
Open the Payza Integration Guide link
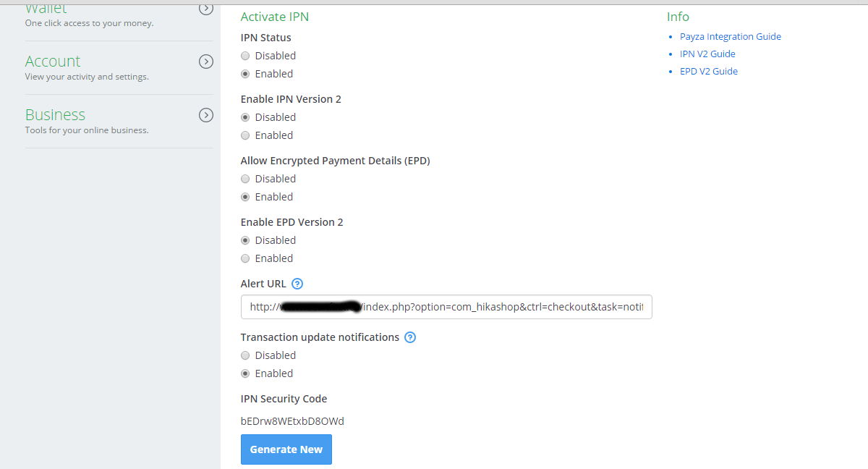tap(731, 37)
